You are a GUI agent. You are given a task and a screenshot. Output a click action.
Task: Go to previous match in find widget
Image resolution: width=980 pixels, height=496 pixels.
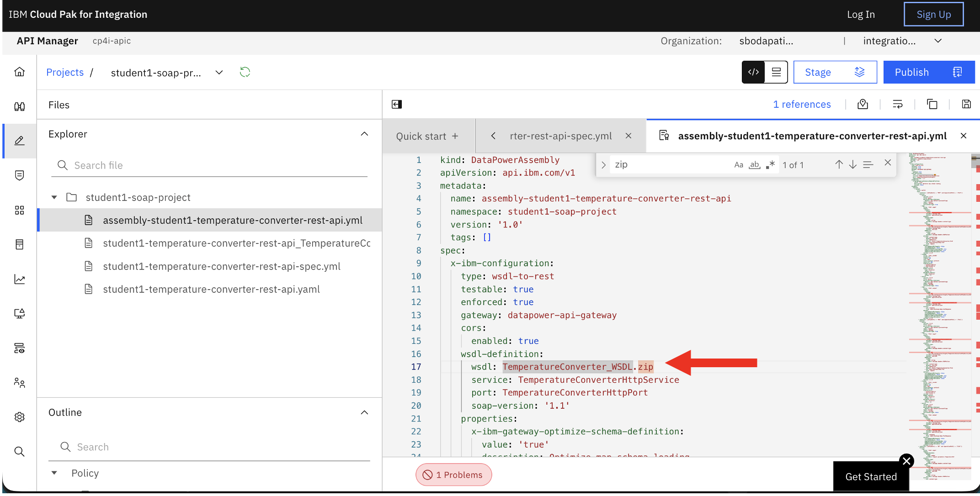tap(839, 164)
